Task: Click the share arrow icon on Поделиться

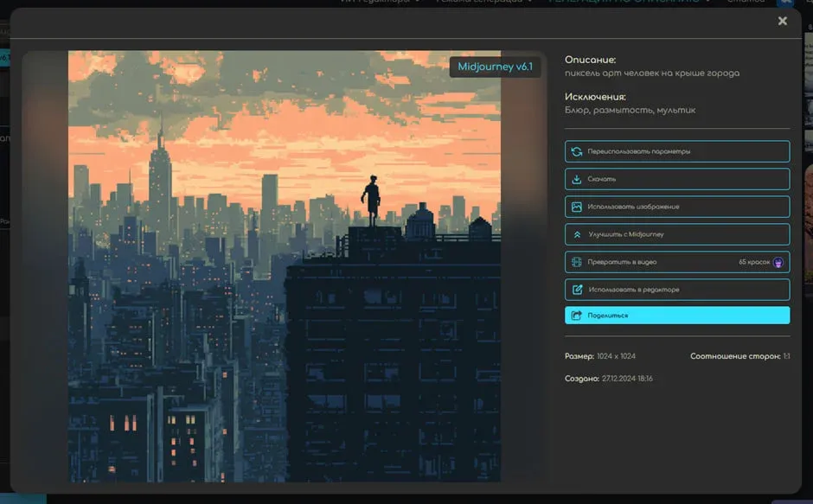Action: (577, 316)
